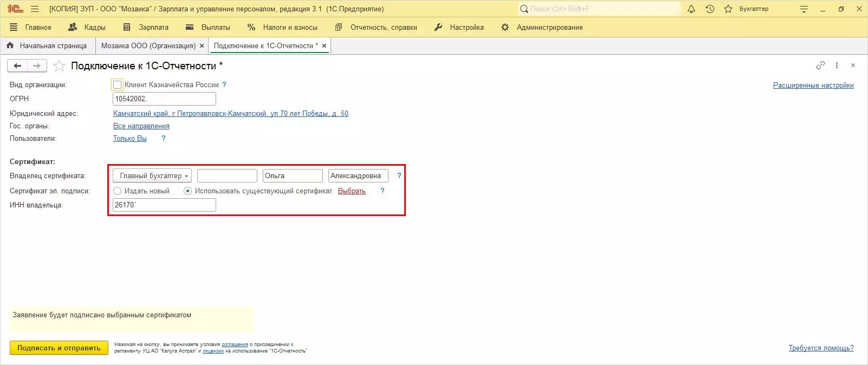This screenshot has height=365, width=868.
Task: Select Использовать существующий сертификат radio option
Action: [x=187, y=191]
